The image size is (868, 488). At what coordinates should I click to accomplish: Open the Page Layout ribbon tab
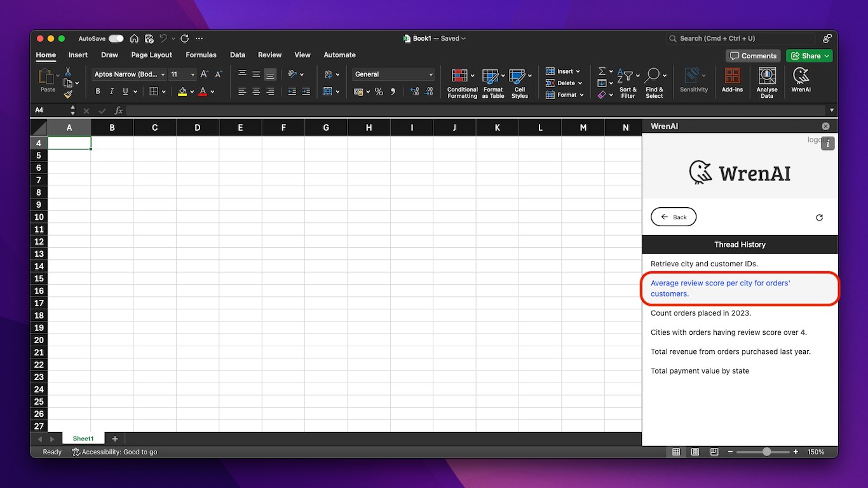click(x=152, y=55)
